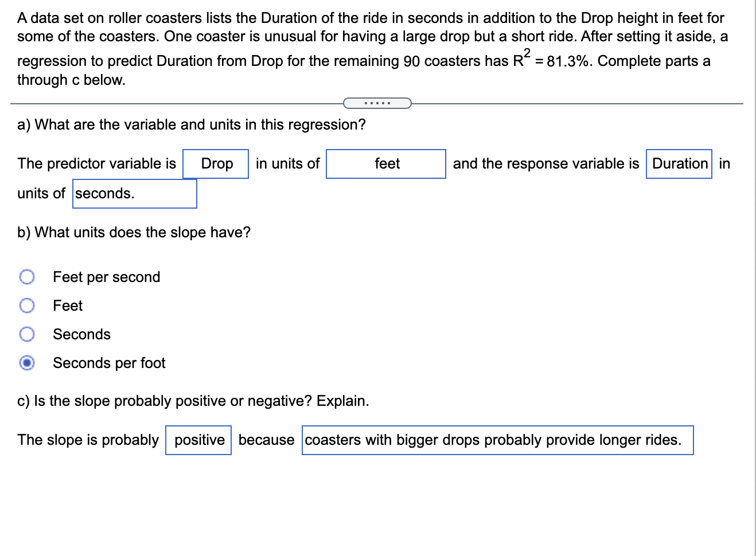The width and height of the screenshot is (756, 556).
Task: Collapse the question divider pill
Action: [377, 103]
